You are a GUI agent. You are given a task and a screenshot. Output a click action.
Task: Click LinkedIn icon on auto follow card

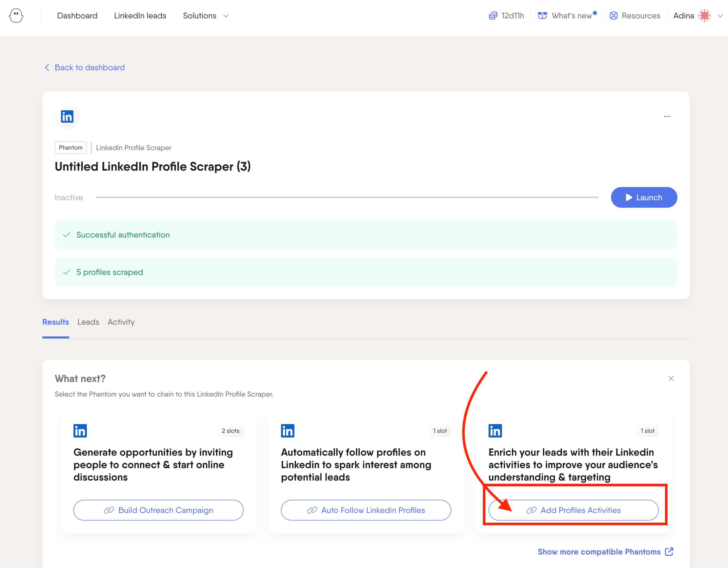pos(288,431)
